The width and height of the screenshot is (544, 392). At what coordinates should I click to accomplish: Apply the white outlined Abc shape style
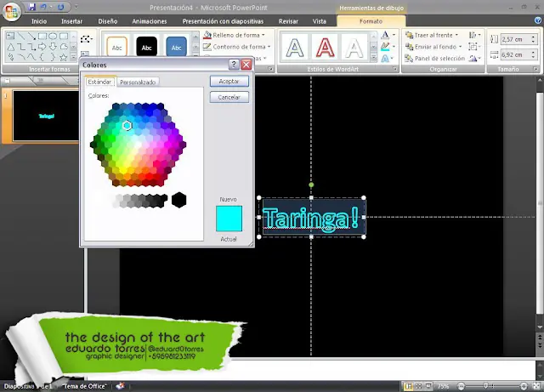[117, 48]
